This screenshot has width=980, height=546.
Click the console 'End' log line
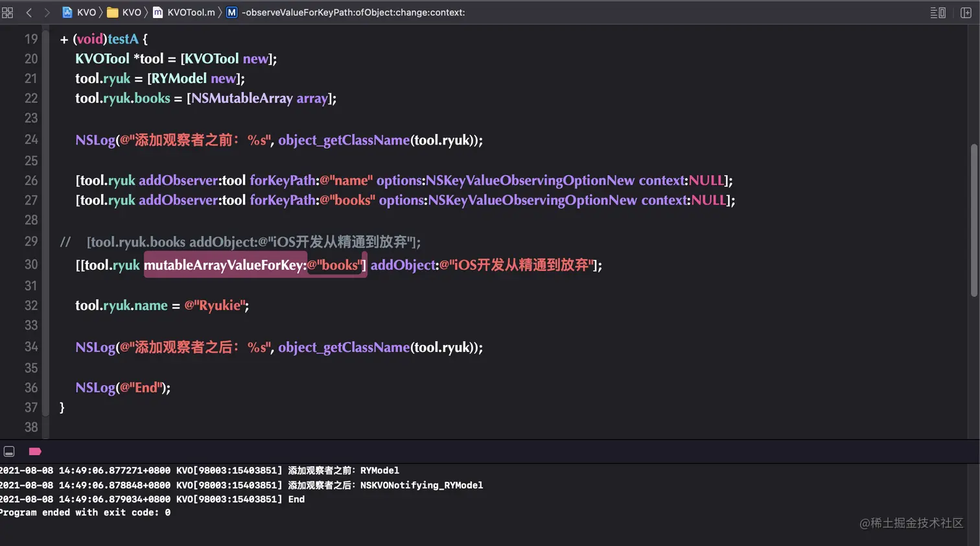coord(152,499)
